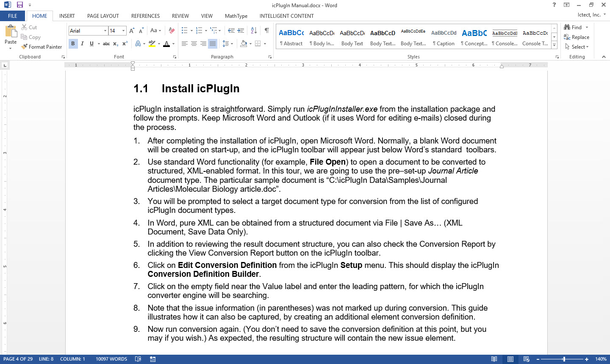The image size is (610, 364).
Task: Switch to the PAGE LAYOUT tab
Action: pos(103,16)
